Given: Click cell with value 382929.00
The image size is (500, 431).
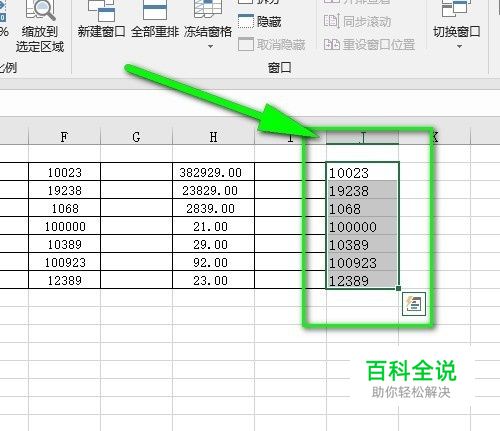Looking at the screenshot, I should pos(213,172).
